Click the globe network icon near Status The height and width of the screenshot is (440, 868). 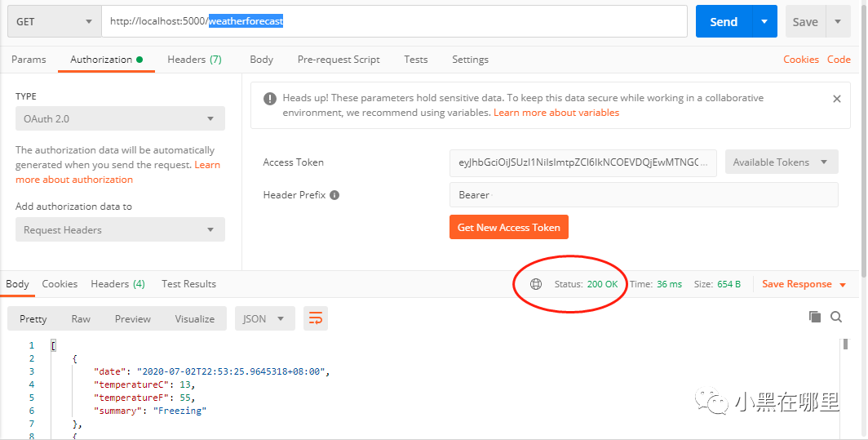tap(535, 284)
